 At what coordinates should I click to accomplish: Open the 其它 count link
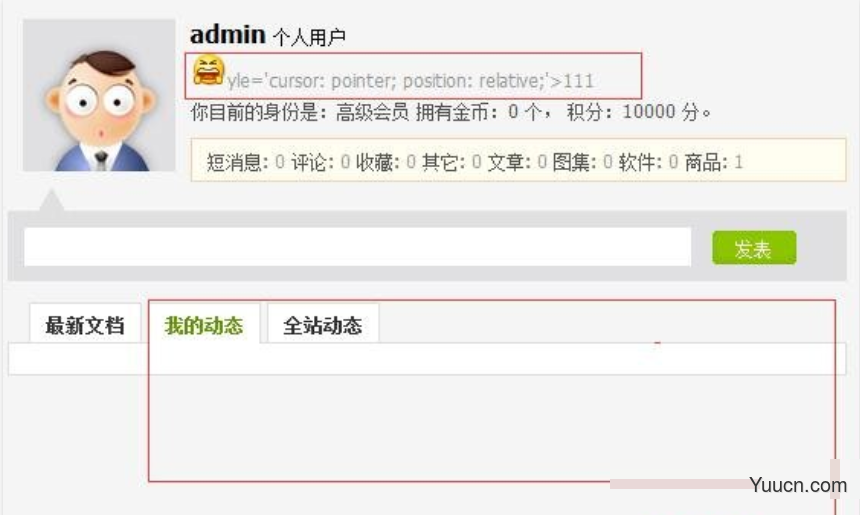476,162
